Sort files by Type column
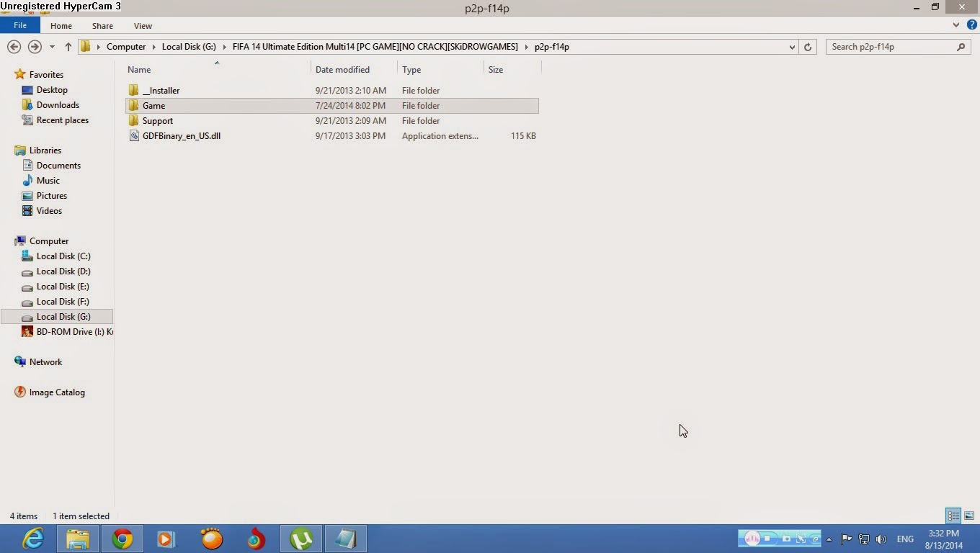The width and height of the screenshot is (980, 553). [411, 70]
